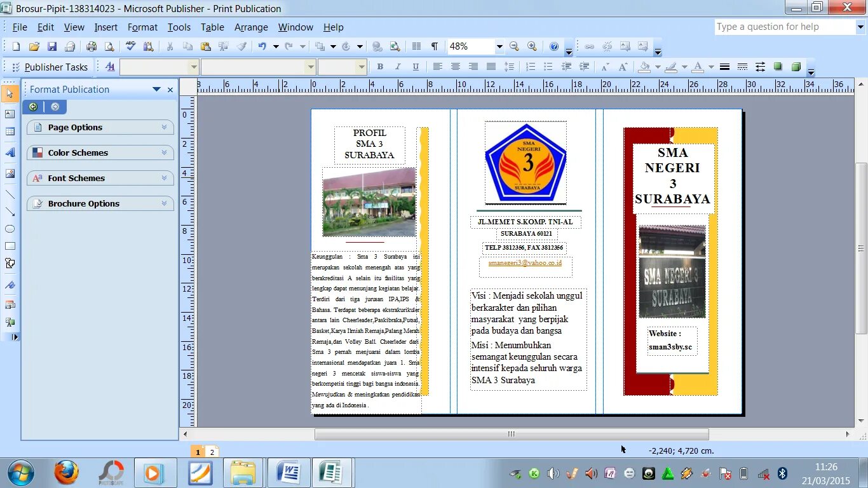Apply the Line Color brush
The image size is (868, 488).
pos(670,67)
